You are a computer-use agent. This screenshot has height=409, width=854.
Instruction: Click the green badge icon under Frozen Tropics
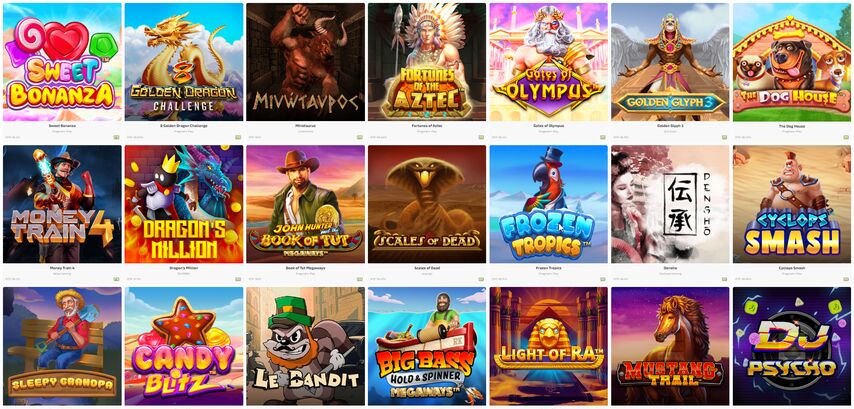click(x=603, y=279)
